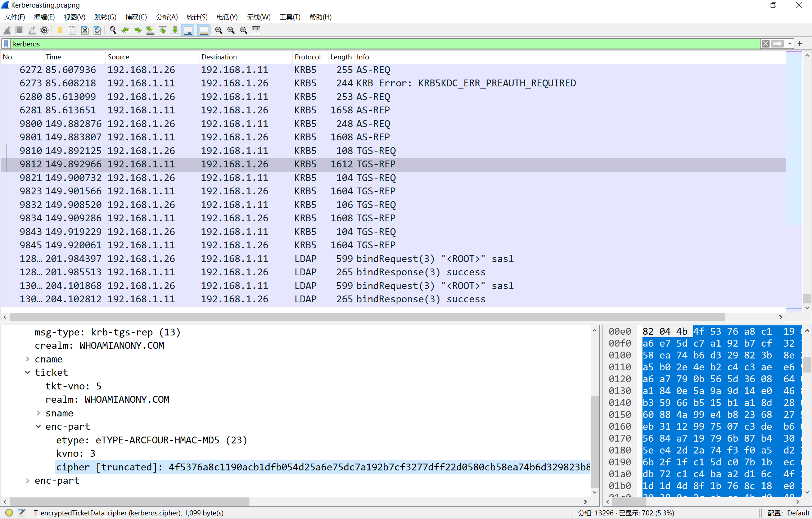Select the crealm WHOAMIANONY.COM line
The image size is (812, 519).
coord(99,346)
